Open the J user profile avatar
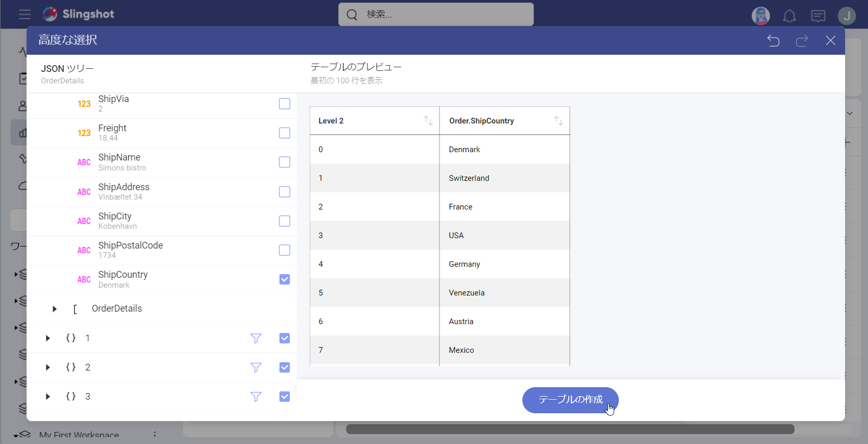The height and width of the screenshot is (444, 868). click(x=847, y=16)
